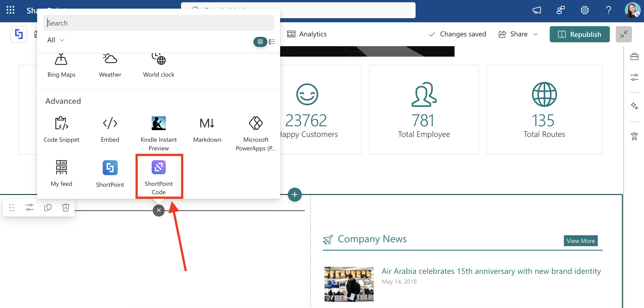Pick the Kindle Instant Preview web part
The width and height of the screenshot is (644, 308).
158,133
